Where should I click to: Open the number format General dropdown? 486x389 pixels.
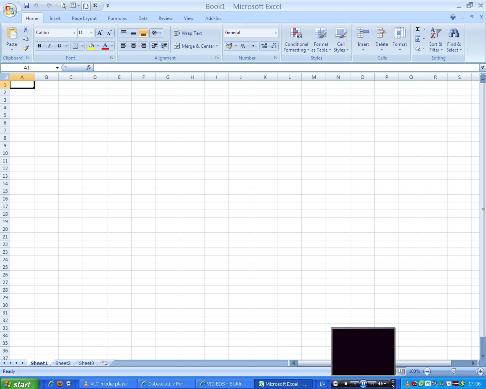275,33
